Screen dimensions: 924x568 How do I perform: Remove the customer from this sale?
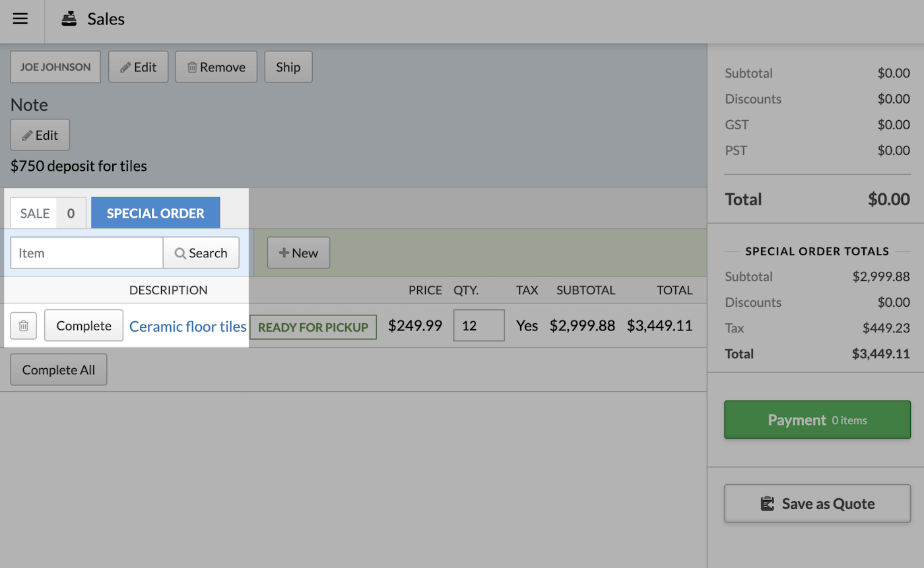[216, 67]
